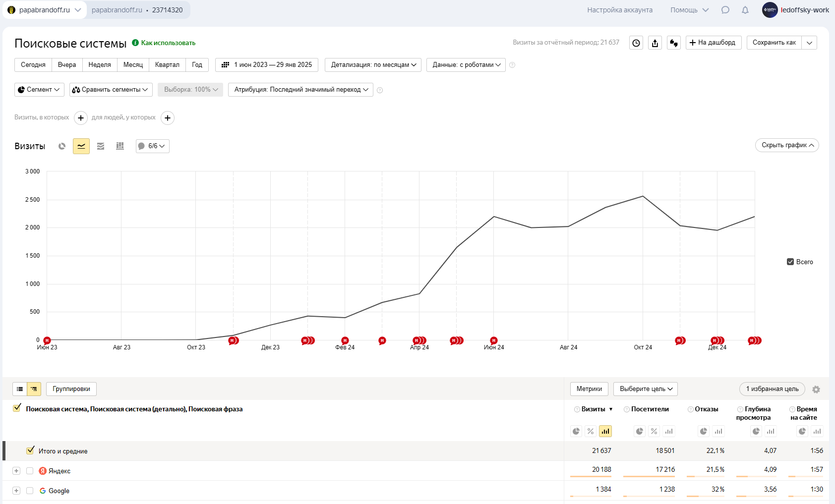Image resolution: width=835 pixels, height=504 pixels.
Task: Open the Атрибуция dropdown
Action: 300,90
